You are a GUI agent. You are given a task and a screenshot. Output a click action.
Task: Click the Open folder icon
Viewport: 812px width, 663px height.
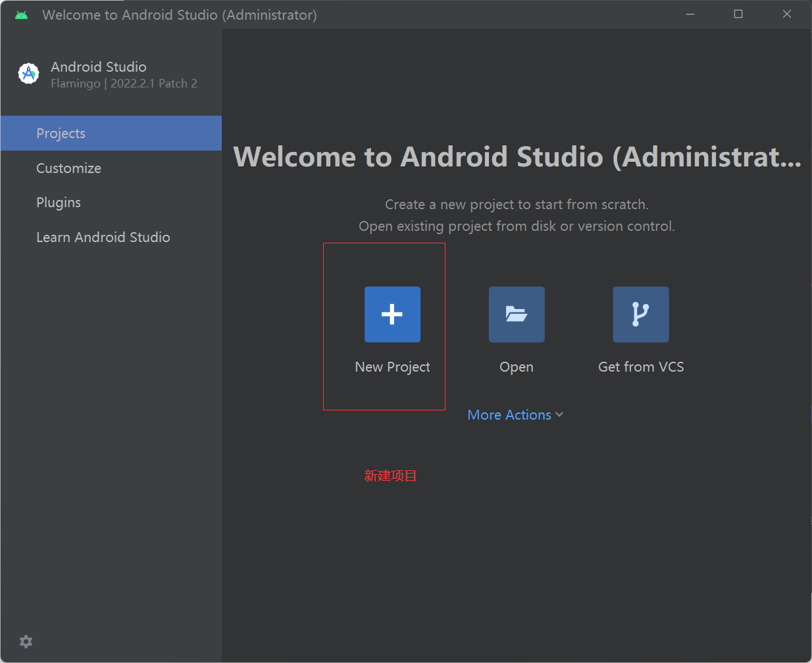click(517, 314)
